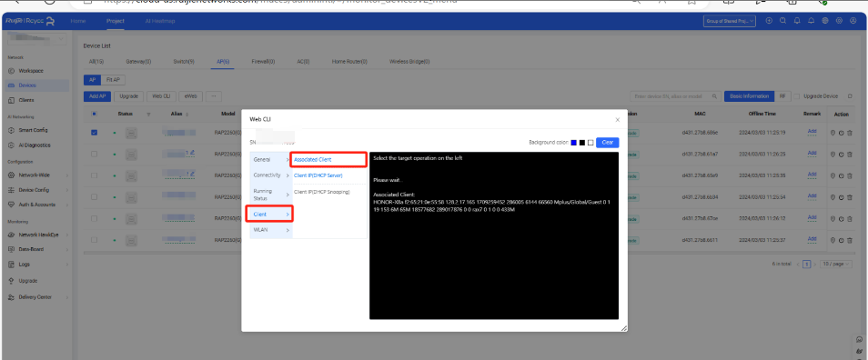Switch to the All(15) device tab
Viewport: 868px width, 360px height.
point(96,62)
